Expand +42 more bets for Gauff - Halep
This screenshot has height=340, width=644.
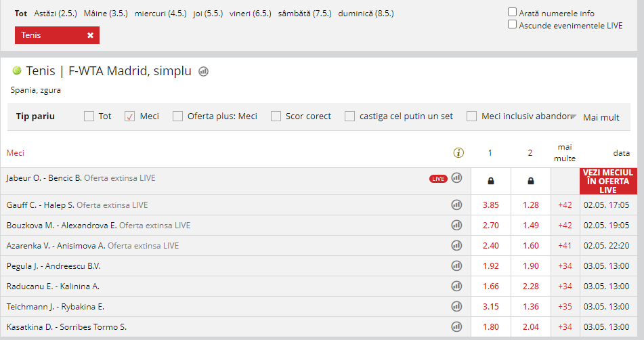tap(565, 205)
